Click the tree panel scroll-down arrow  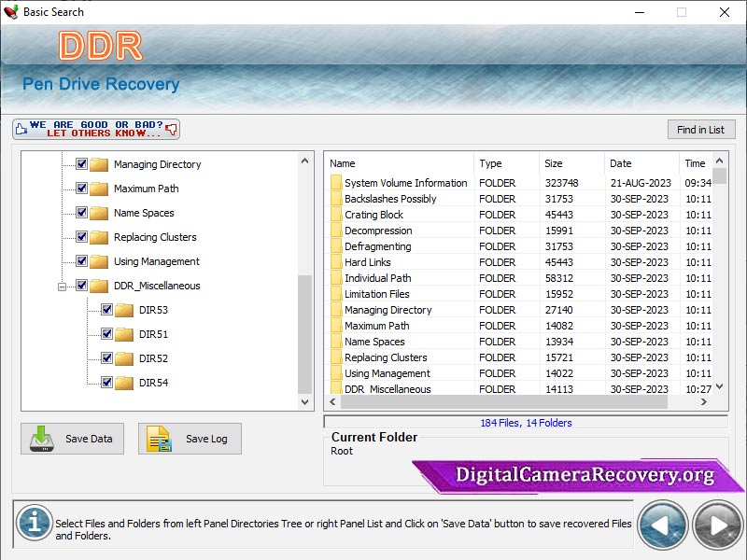(305, 402)
